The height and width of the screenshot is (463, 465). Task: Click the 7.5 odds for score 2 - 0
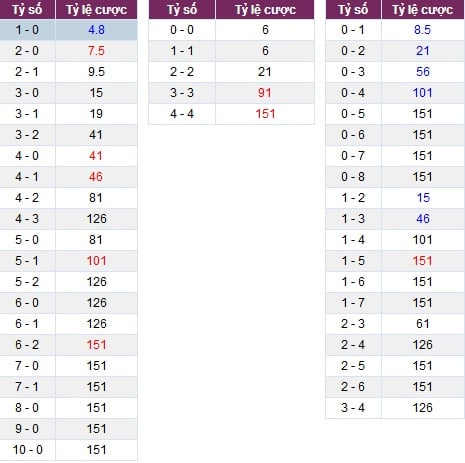click(96, 51)
